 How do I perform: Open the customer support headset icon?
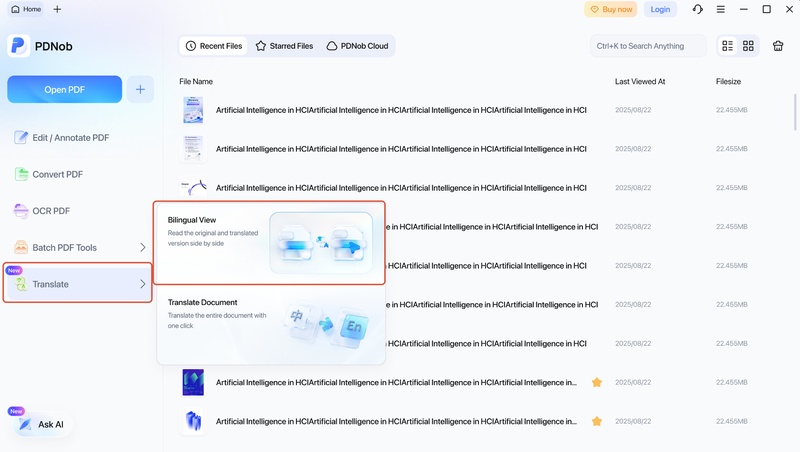coord(697,9)
